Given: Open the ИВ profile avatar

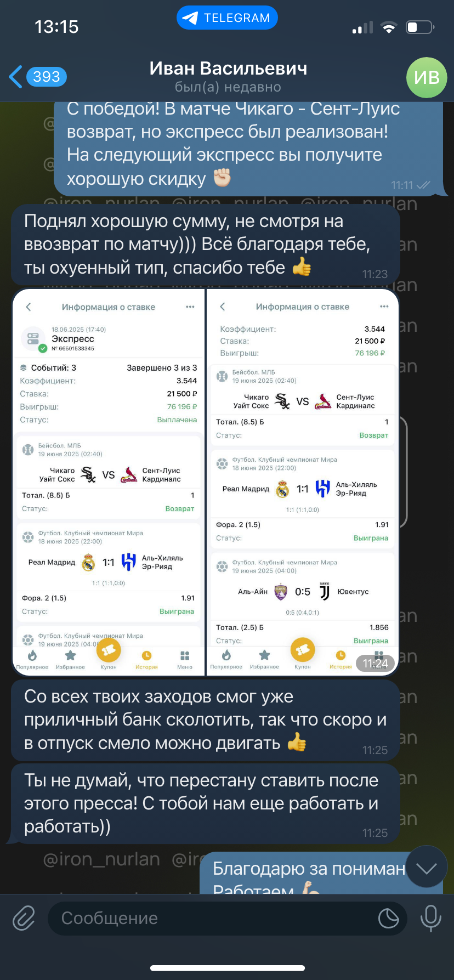Looking at the screenshot, I should [x=427, y=77].
